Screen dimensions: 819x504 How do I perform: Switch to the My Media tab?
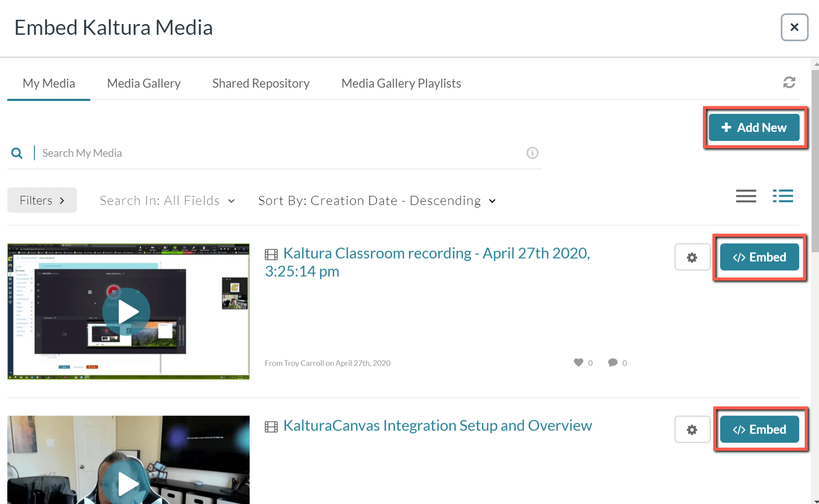pyautogui.click(x=49, y=83)
